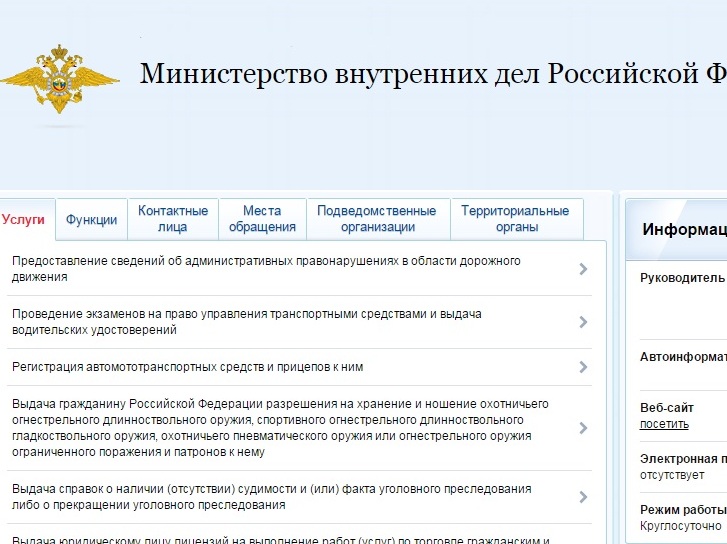Expand arrow for административных правонарушениях service
The width and height of the screenshot is (727, 544).
point(583,269)
